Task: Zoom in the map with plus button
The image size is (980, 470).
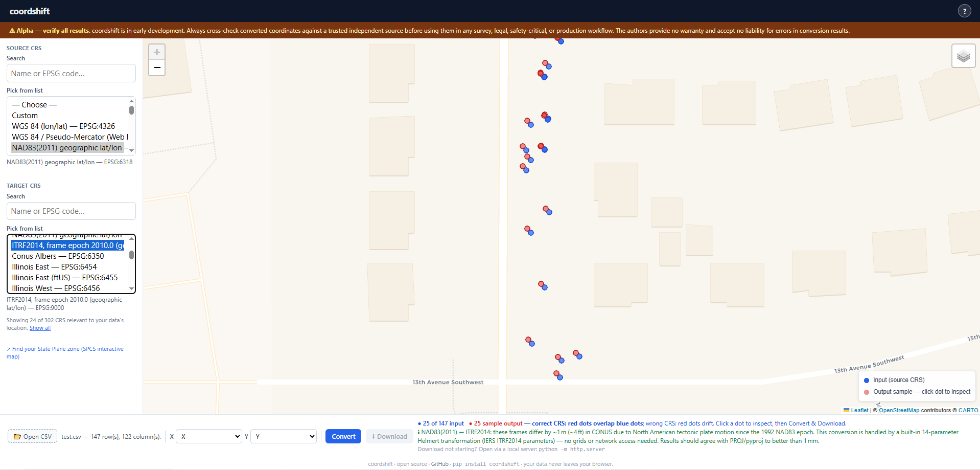Action: pyautogui.click(x=157, y=52)
